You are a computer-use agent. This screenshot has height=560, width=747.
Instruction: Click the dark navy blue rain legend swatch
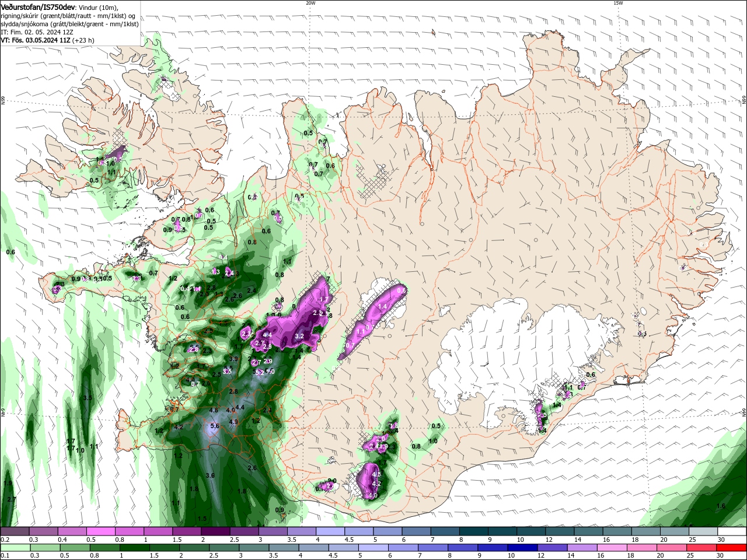pyautogui.click(x=521, y=548)
